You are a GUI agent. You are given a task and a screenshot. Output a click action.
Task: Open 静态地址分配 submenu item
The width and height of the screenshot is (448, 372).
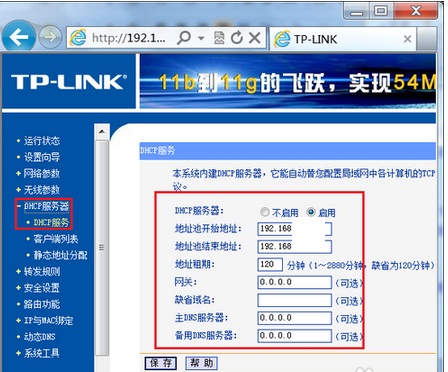(60, 255)
